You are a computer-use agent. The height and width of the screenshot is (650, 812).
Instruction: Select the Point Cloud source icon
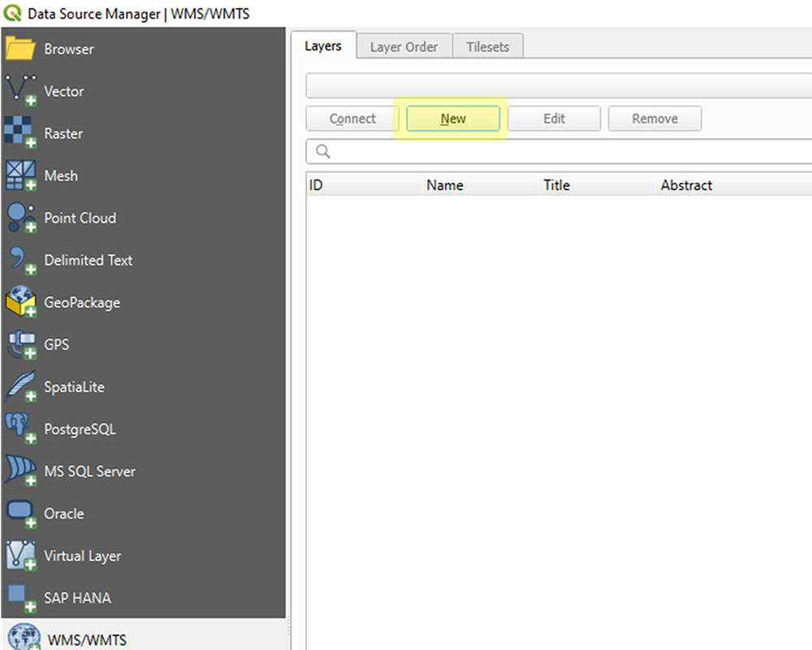pos(80,218)
